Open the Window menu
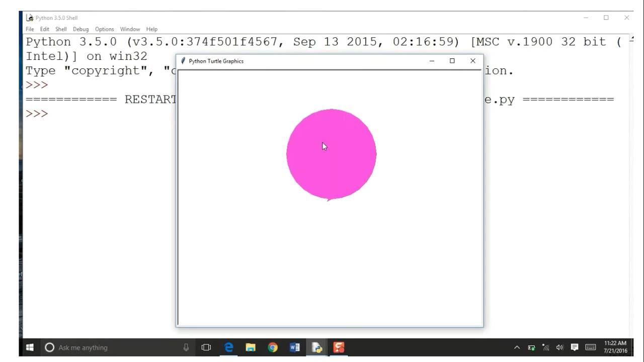Image resolution: width=644 pixels, height=362 pixels. point(130,29)
